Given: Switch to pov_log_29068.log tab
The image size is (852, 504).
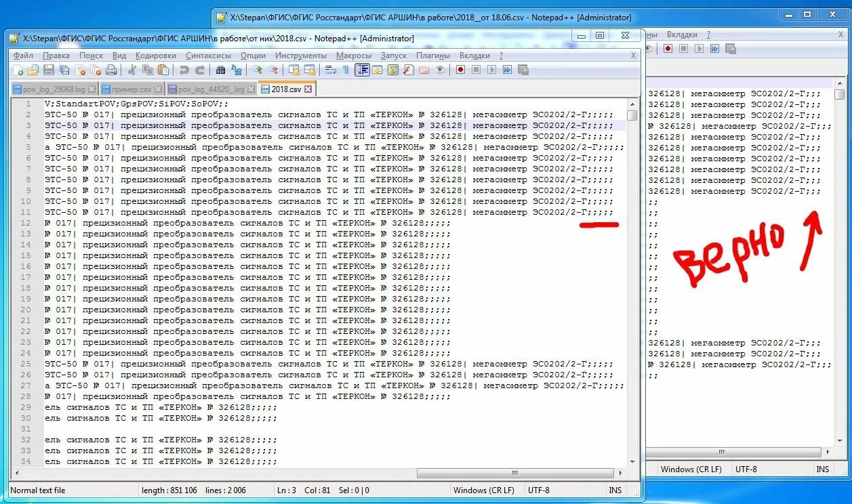Looking at the screenshot, I should click(54, 89).
